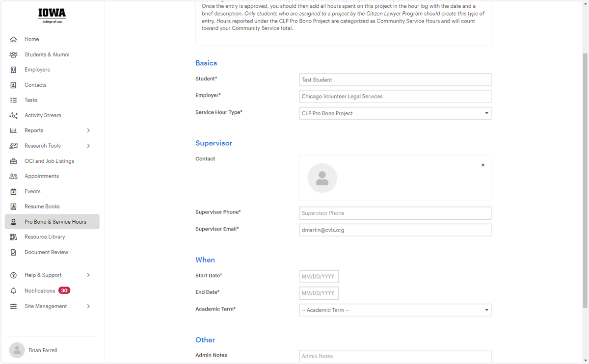Click the Contacts card icon
Image resolution: width=589 pixels, height=364 pixels.
pyautogui.click(x=13, y=85)
